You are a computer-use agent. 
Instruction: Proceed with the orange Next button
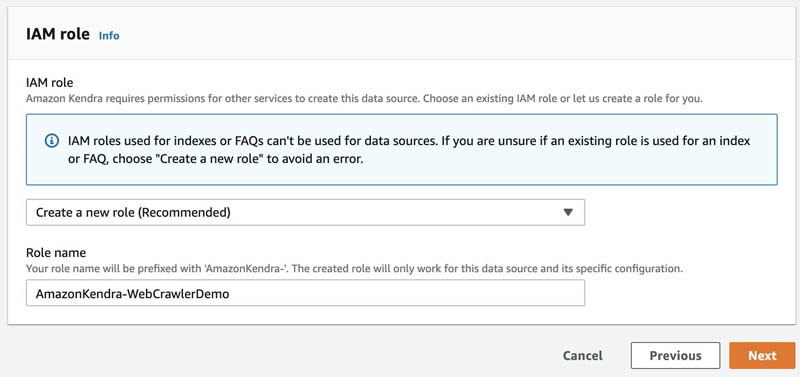tap(762, 356)
